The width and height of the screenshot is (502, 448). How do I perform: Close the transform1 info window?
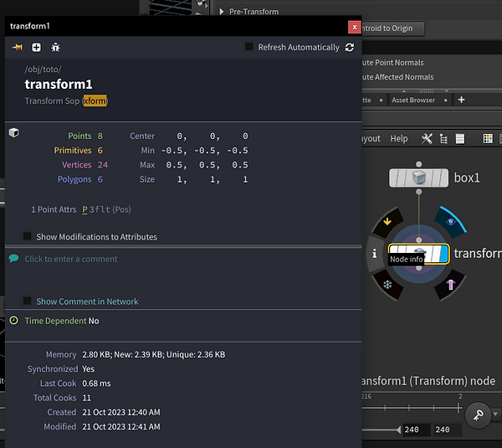(355, 28)
